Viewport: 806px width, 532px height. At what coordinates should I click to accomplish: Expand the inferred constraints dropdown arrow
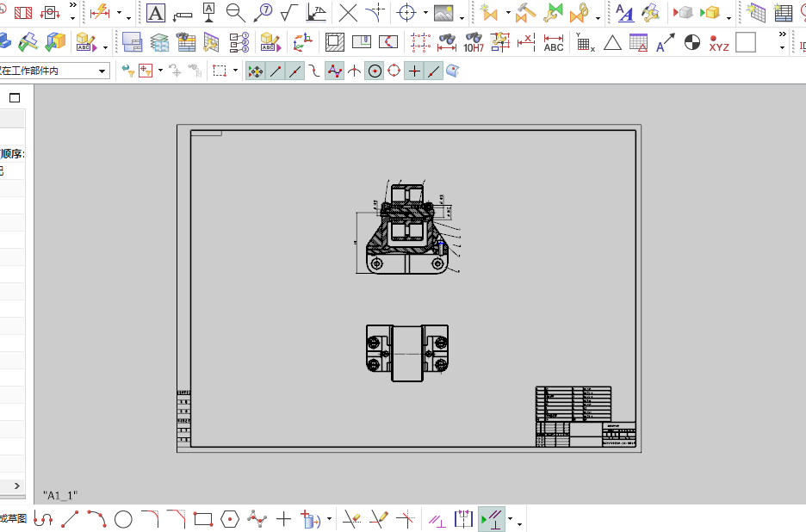(510, 519)
